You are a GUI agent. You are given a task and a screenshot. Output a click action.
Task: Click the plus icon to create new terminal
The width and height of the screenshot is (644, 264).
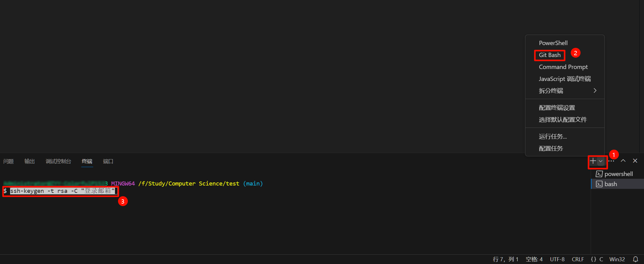pyautogui.click(x=593, y=161)
